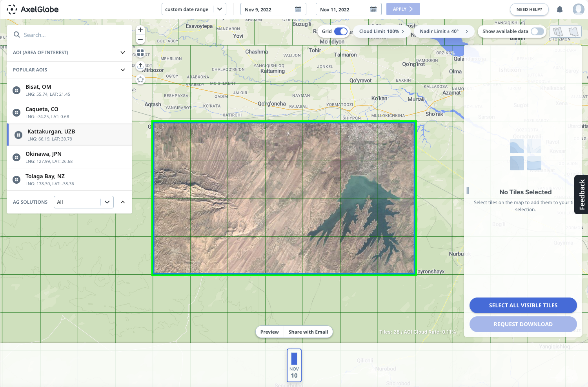Zoom in on the map

click(140, 30)
